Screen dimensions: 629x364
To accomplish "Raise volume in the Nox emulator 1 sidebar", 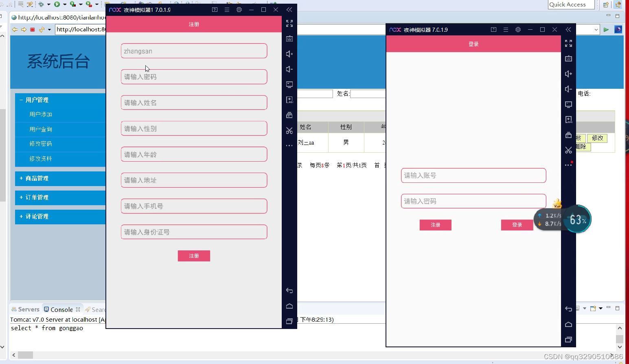I will pyautogui.click(x=289, y=54).
